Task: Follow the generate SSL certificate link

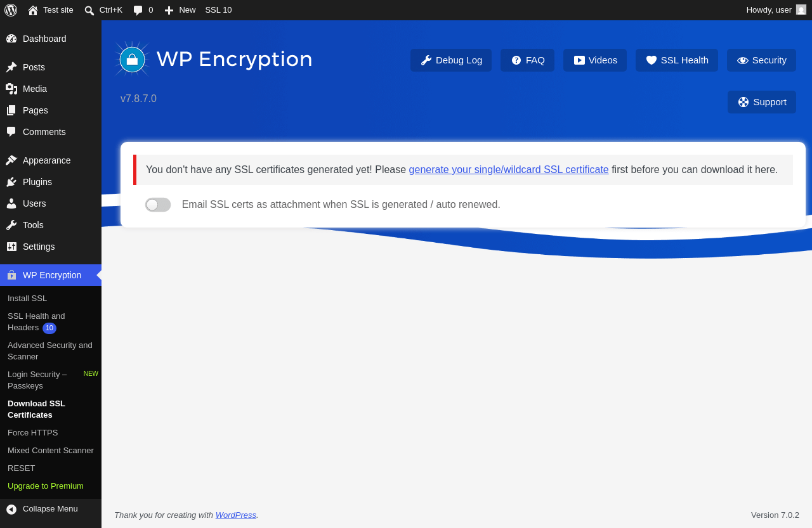Action: (x=509, y=170)
